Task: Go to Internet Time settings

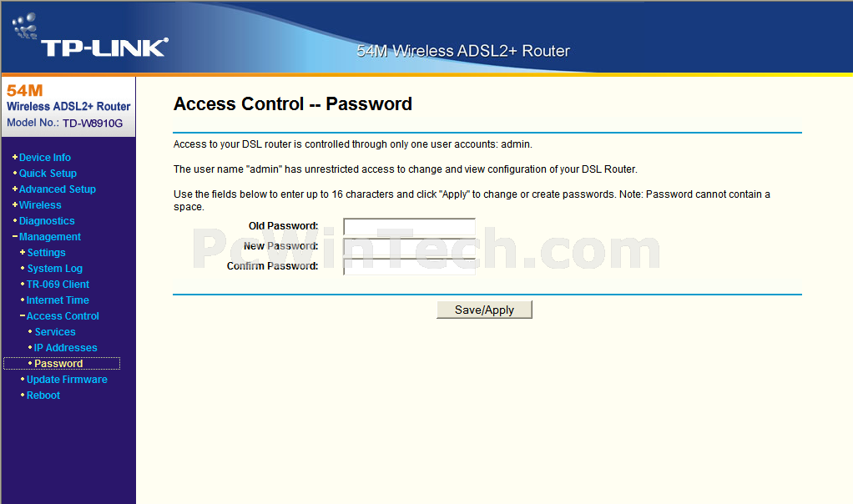Action: [x=58, y=300]
